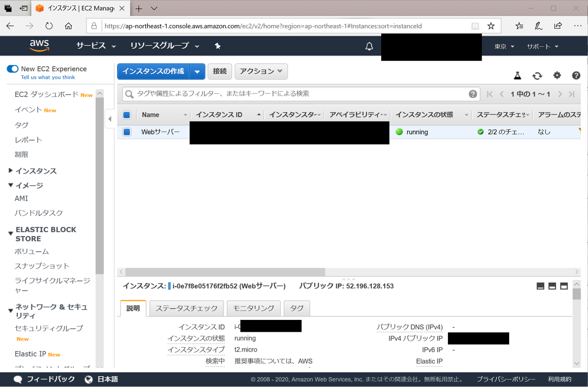This screenshot has height=387, width=588.
Task: Open the リソースグループ dropdown
Action: pyautogui.click(x=165, y=46)
